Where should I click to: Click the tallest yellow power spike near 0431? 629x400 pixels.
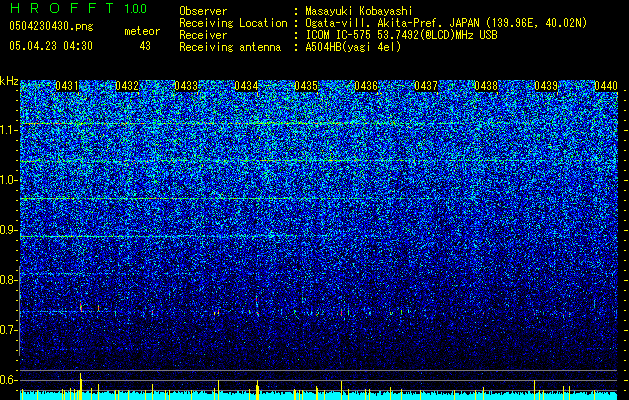coord(81,386)
